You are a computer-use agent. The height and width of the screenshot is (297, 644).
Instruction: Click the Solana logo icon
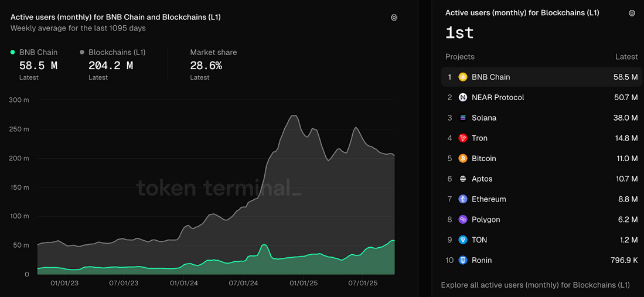click(x=463, y=118)
